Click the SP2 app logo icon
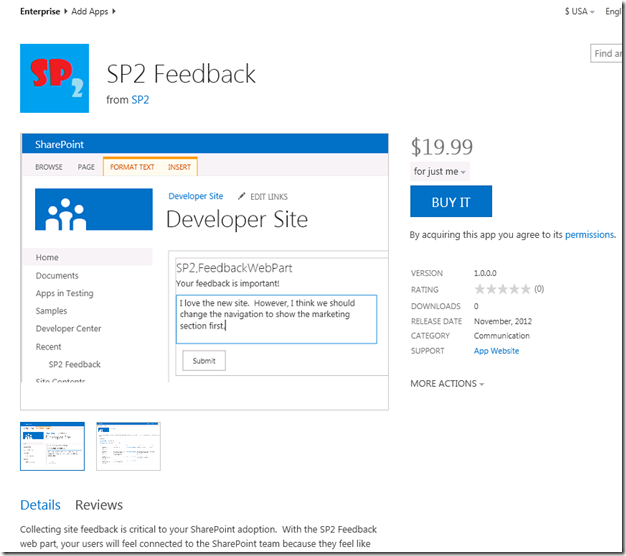Image resolution: width=626 pixels, height=556 pixels. coord(54,78)
